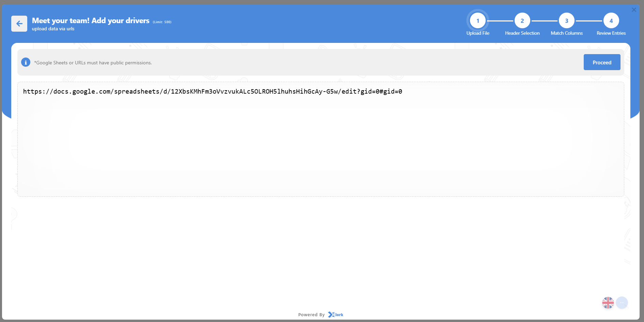Click the 'Meet your team! Add your drivers' heading
The image size is (644, 322).
[91, 21]
